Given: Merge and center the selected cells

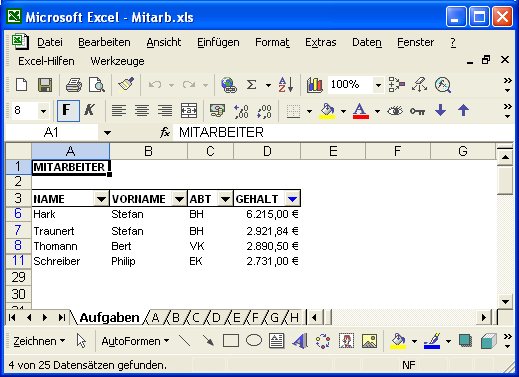Looking at the screenshot, I should pyautogui.click(x=189, y=111).
